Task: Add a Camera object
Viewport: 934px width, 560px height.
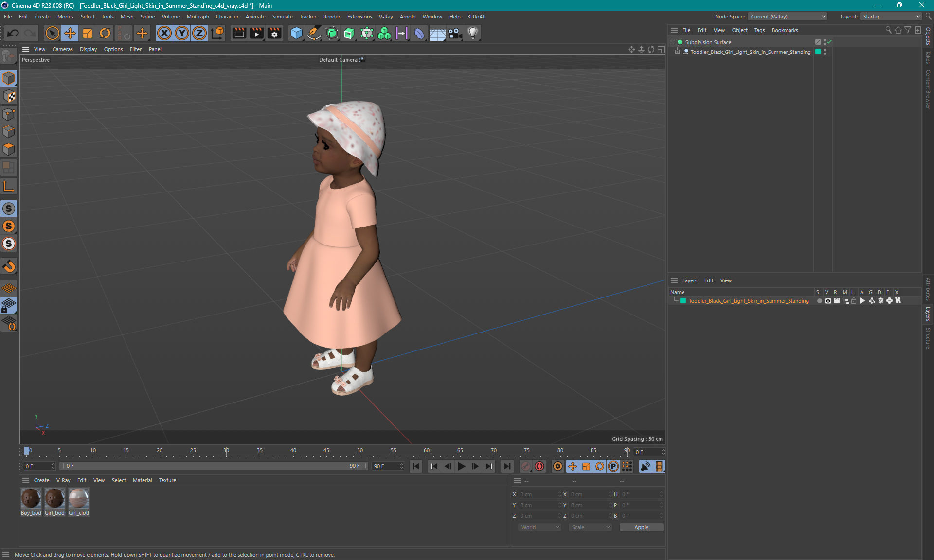Action: click(455, 33)
